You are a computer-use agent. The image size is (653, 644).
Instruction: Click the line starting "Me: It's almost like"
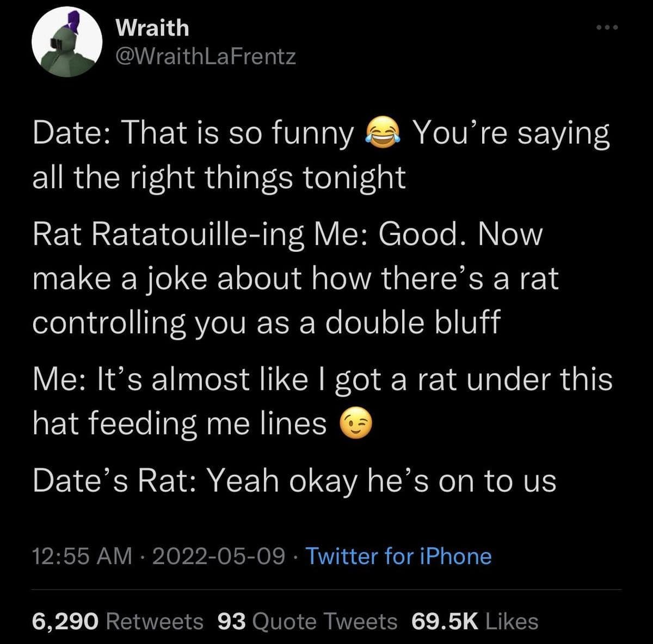[x=322, y=380]
